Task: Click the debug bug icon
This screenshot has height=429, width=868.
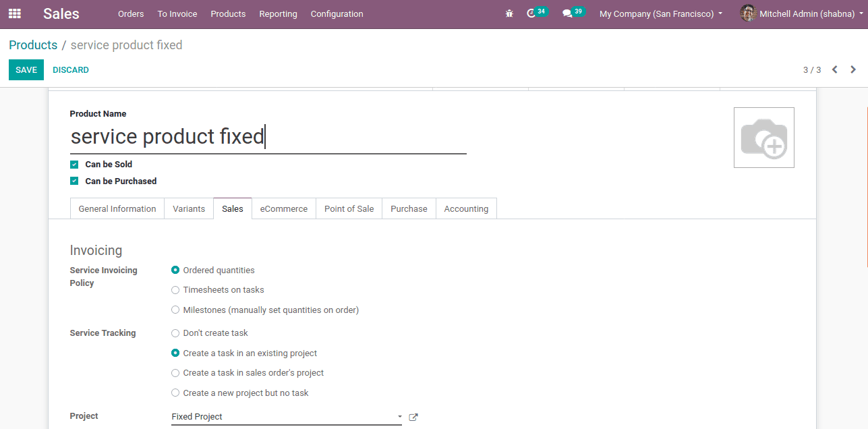Action: pos(509,13)
